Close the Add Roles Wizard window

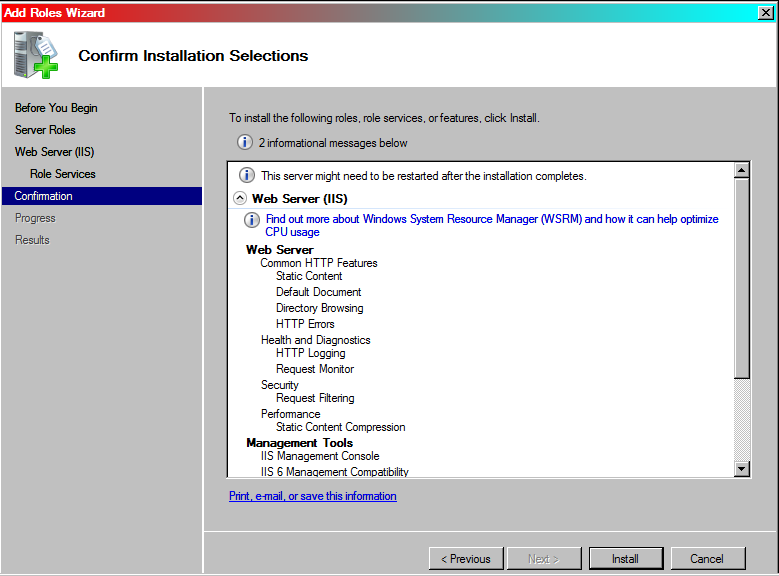766,12
